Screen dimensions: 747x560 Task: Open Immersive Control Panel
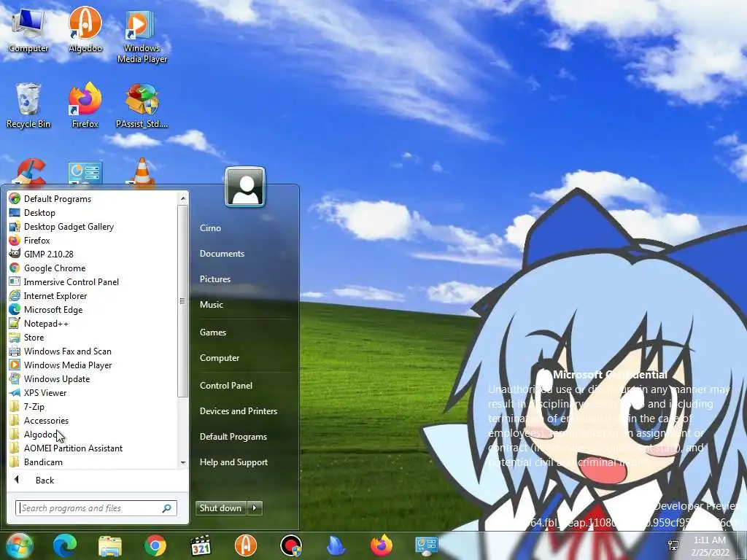tap(93, 281)
